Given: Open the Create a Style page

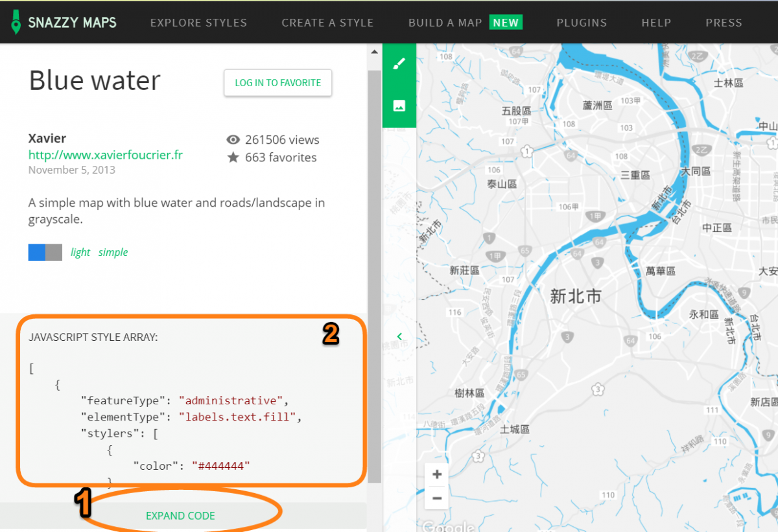Looking at the screenshot, I should (327, 22).
